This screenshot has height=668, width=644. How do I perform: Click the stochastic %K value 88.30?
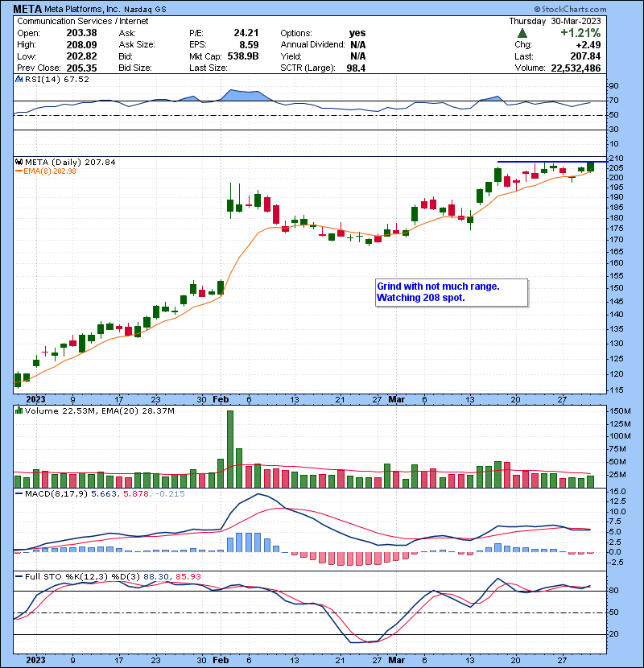(156, 576)
